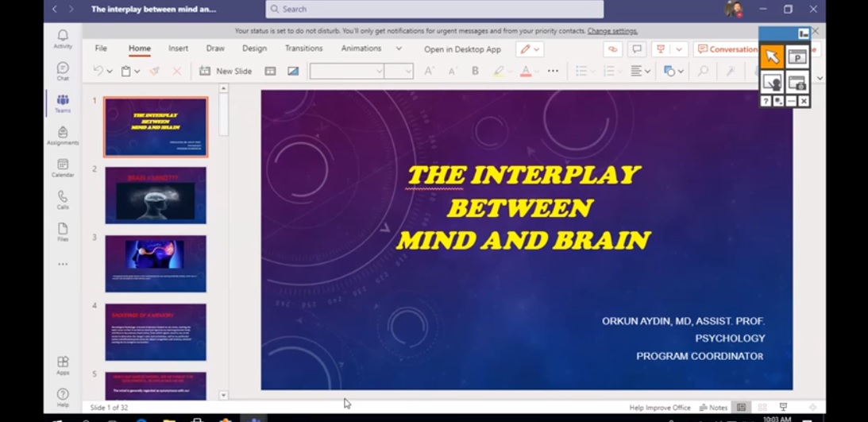Open Calendar in the Teams sidebar
The width and height of the screenshot is (868, 422).
[63, 168]
